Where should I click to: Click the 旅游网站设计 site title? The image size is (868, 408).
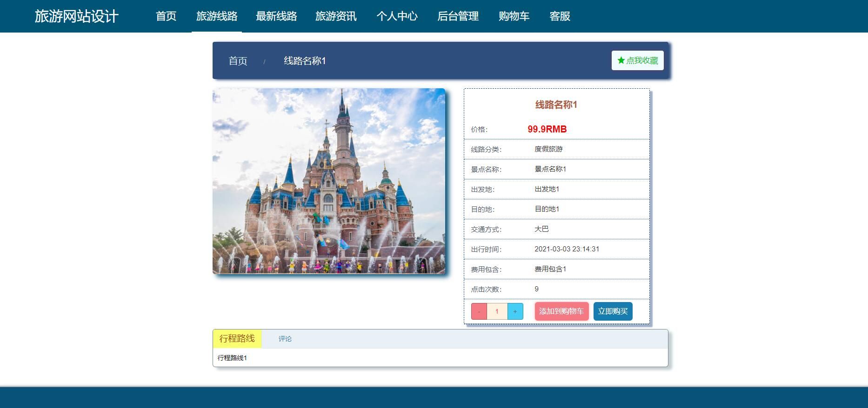tap(77, 16)
